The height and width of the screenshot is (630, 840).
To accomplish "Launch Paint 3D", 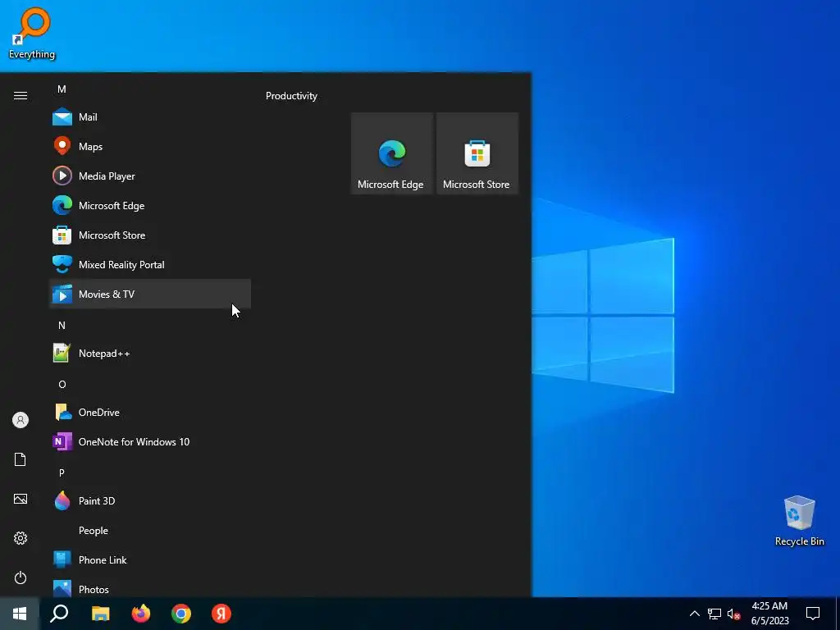I will point(150,500).
